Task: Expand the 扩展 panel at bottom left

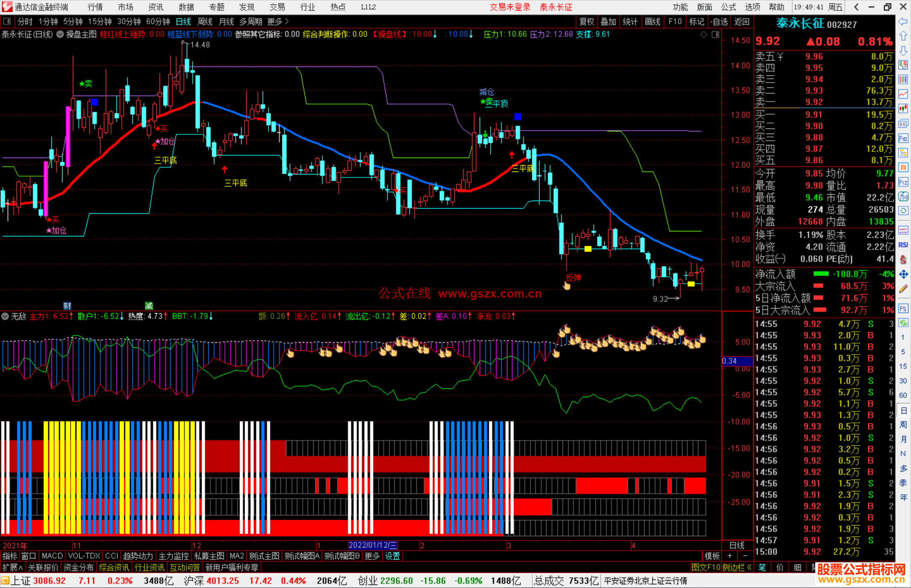Action: pyautogui.click(x=12, y=567)
